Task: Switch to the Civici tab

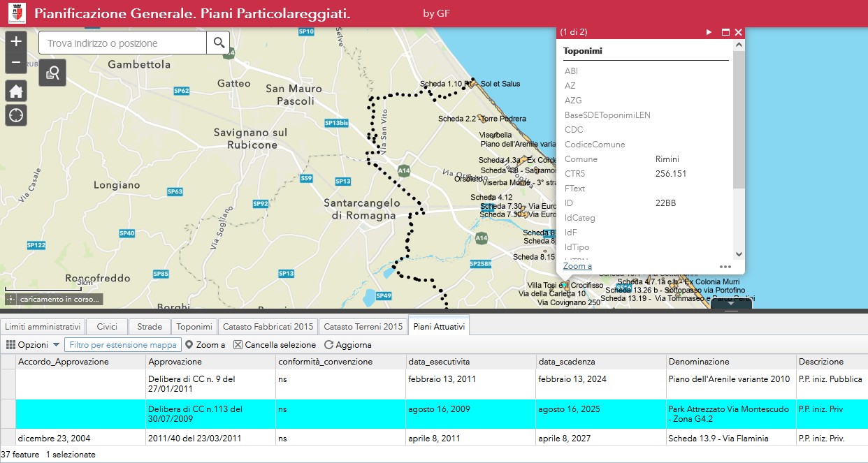Action: [x=107, y=327]
